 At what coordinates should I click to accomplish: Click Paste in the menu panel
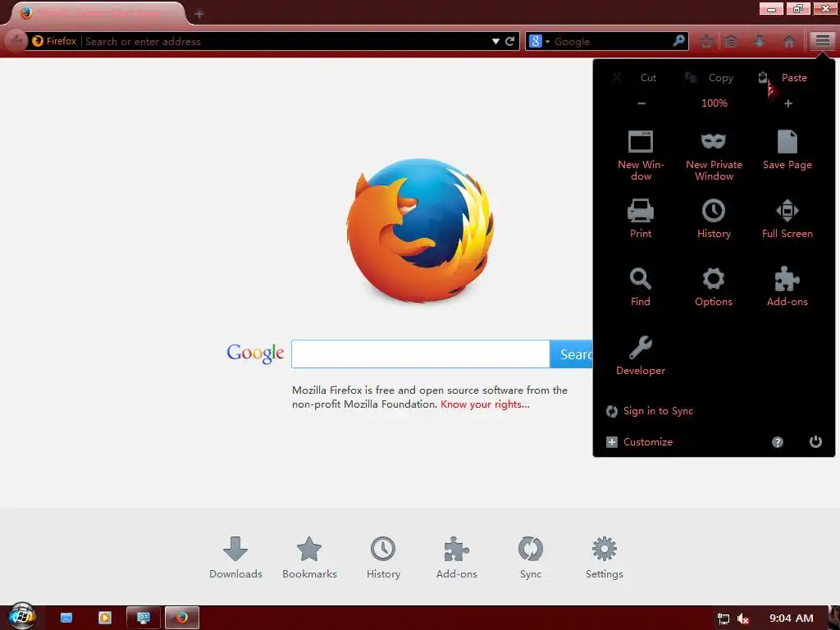click(x=783, y=78)
